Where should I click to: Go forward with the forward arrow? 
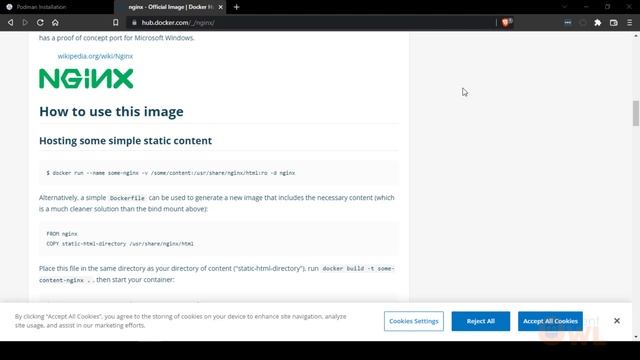[25, 23]
